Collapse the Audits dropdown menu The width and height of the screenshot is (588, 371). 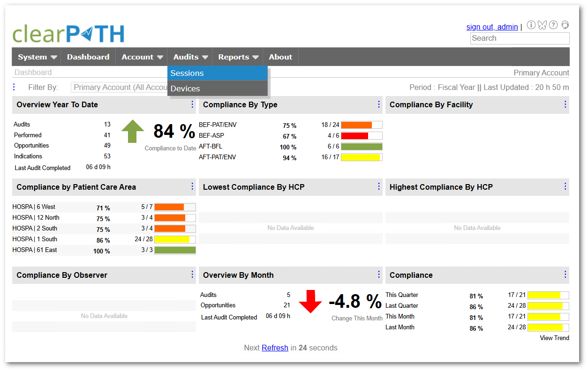point(190,57)
